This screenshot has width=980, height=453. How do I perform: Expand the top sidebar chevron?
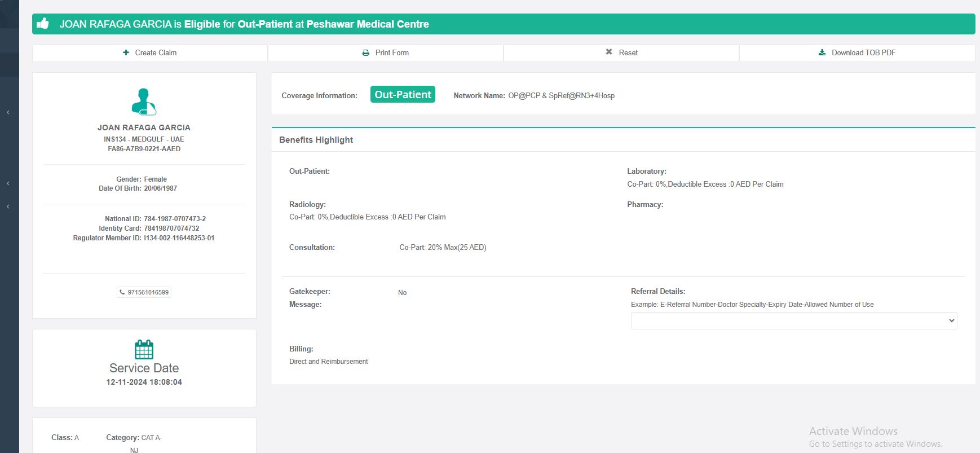click(x=8, y=112)
